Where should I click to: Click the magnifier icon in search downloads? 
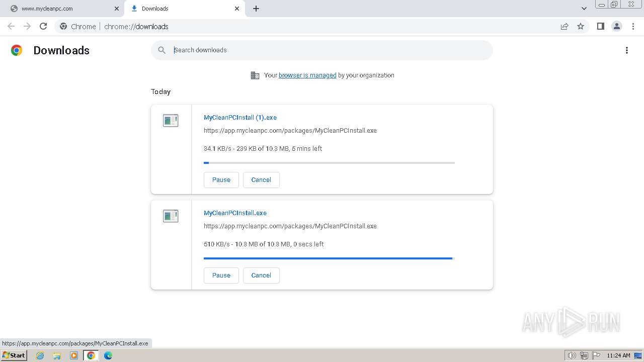pos(162,50)
